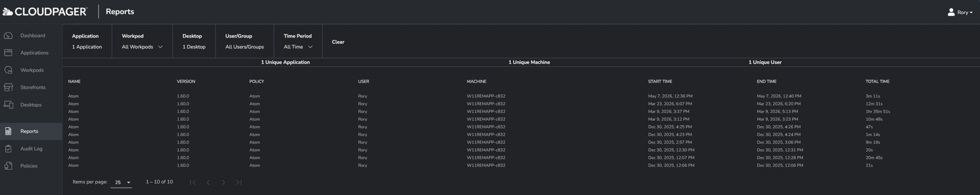Viewport: 980px width, 195px height.
Task: Click the Audit Log clipboard icon
Action: (8, 149)
